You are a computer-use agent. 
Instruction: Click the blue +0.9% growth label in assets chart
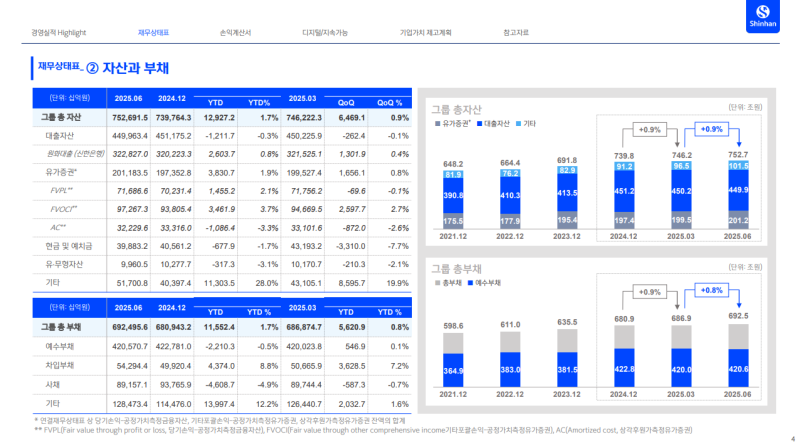click(711, 130)
